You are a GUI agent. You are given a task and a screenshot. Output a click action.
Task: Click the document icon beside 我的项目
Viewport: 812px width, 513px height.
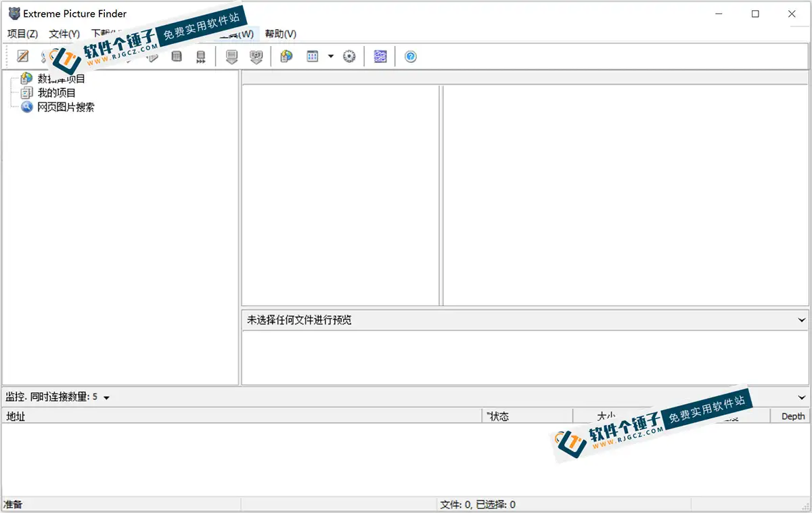(x=27, y=93)
